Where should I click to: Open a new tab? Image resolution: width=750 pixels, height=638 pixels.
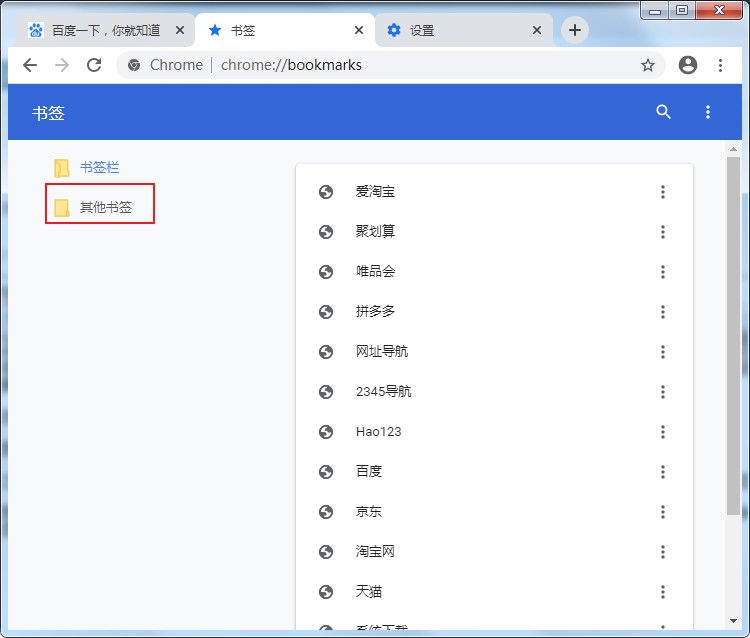pyautogui.click(x=575, y=30)
